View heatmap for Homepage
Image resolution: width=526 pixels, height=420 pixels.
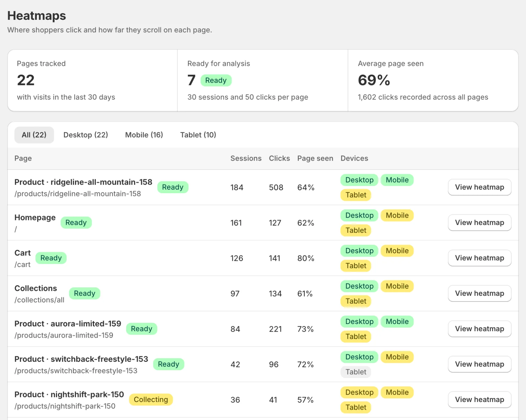479,222
